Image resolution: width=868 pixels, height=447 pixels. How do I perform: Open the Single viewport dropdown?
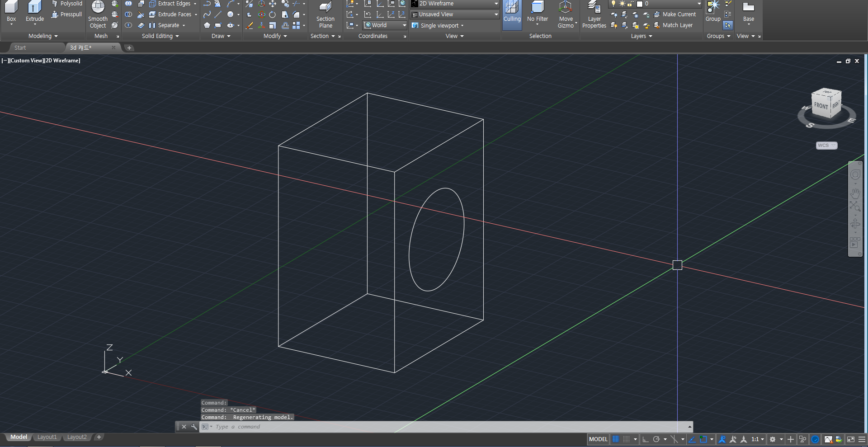coord(438,25)
